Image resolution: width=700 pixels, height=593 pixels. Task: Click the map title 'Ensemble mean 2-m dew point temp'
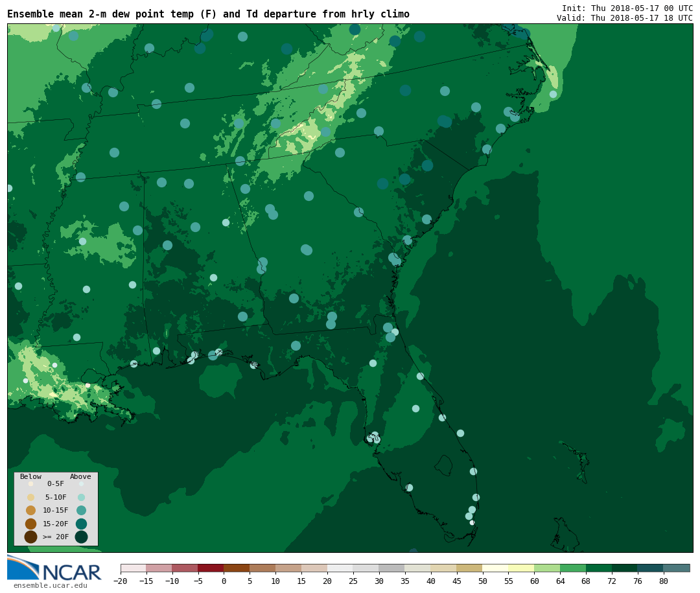point(102,14)
